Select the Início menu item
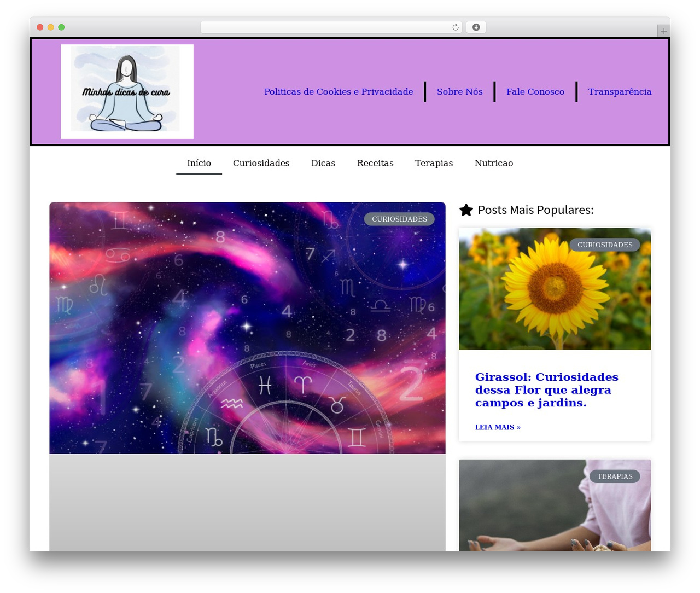700x593 pixels. (x=199, y=163)
